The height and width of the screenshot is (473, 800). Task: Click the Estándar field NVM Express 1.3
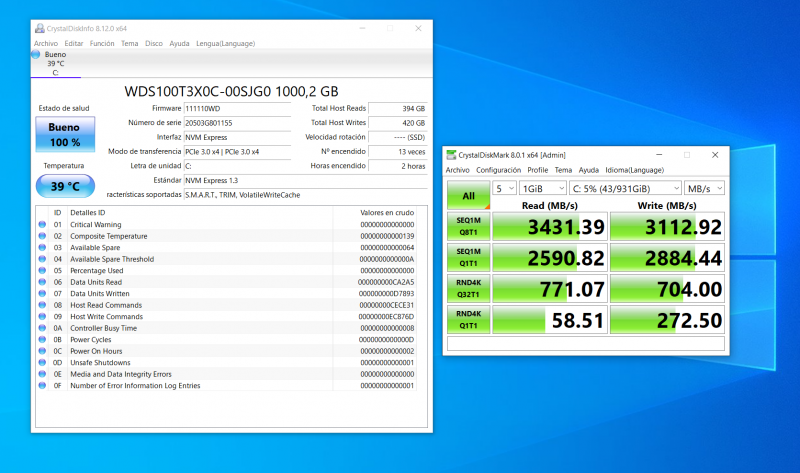click(x=305, y=180)
